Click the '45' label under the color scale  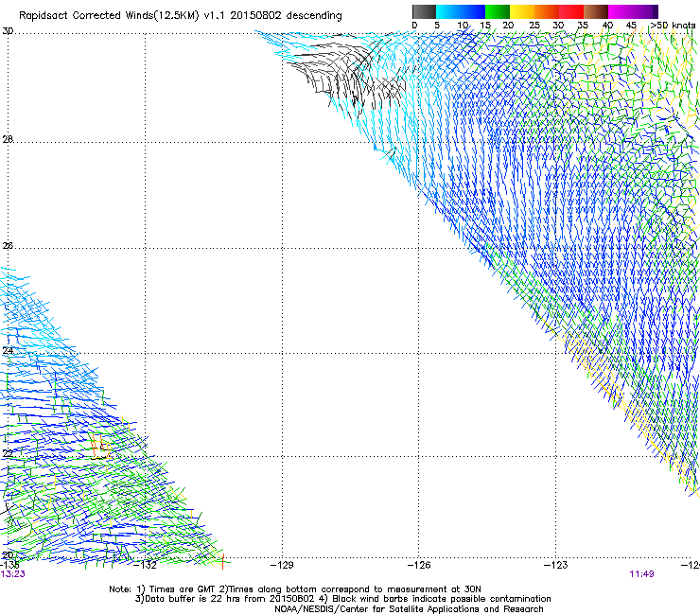tap(631, 26)
